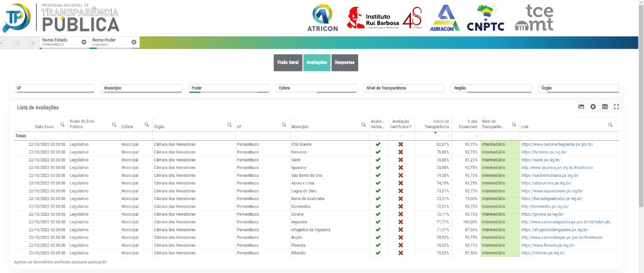Viewport: 644px width, 273px height.
Task: Search in the Órgão column
Action: click(229, 124)
